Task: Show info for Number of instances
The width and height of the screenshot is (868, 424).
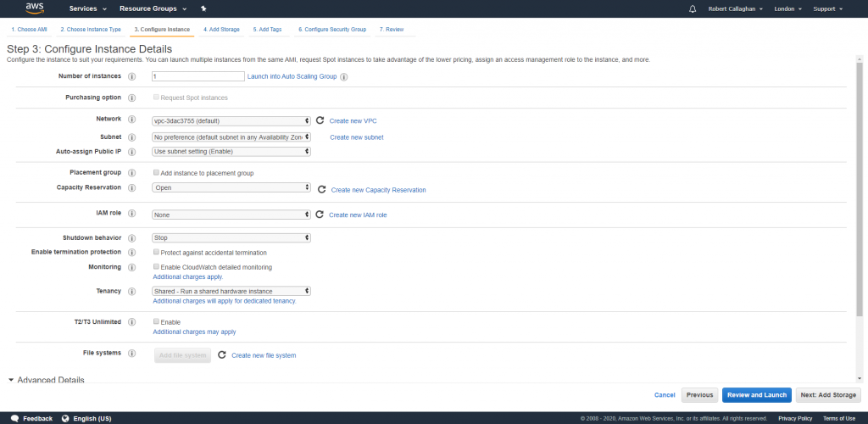Action: click(x=131, y=77)
